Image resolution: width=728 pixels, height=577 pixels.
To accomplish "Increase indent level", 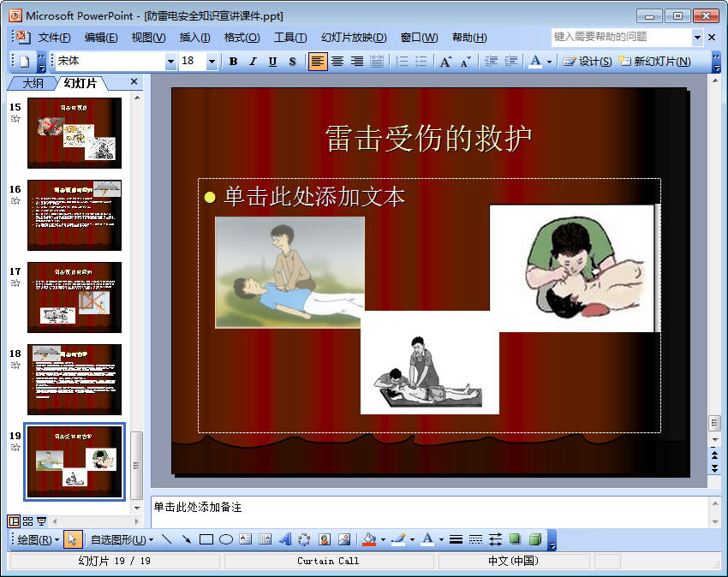I will coord(510,62).
